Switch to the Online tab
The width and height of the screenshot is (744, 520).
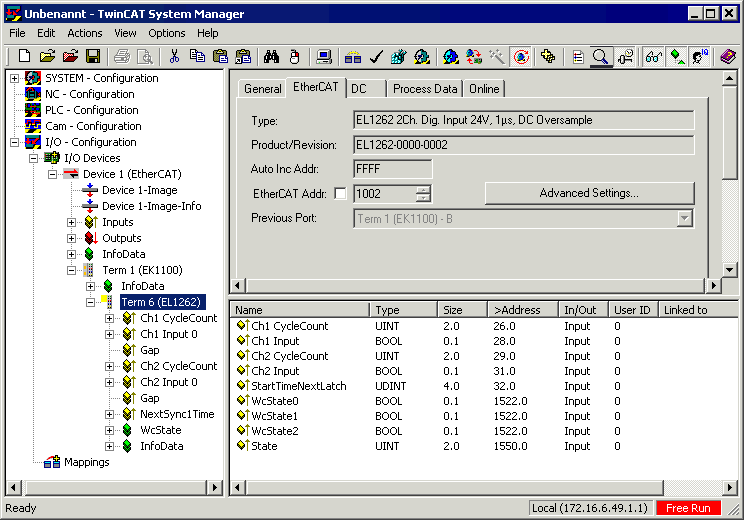tap(484, 89)
